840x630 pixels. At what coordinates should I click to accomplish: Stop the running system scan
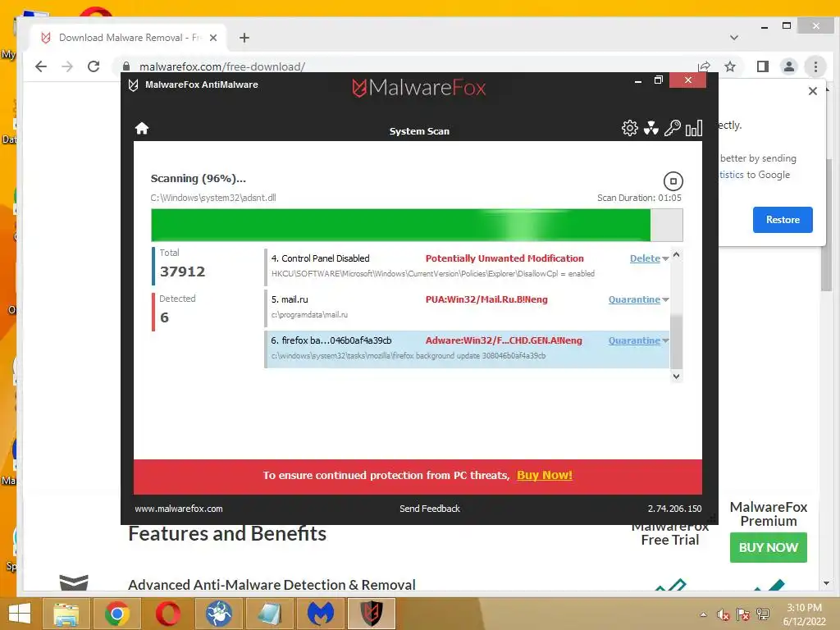pos(673,181)
